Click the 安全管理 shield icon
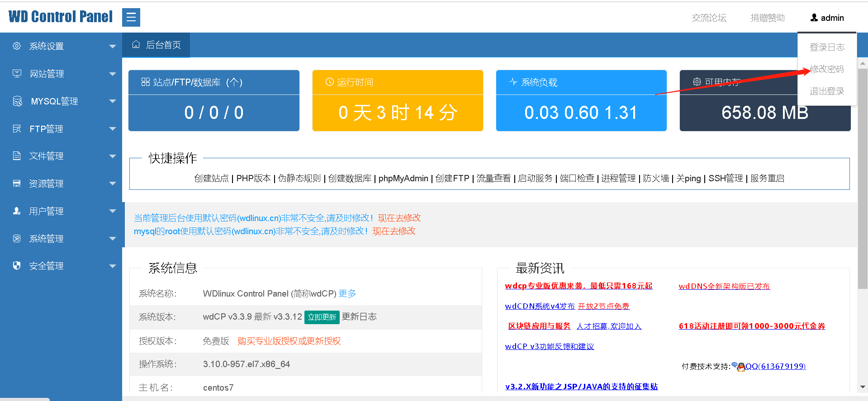The width and height of the screenshot is (868, 401). pyautogui.click(x=17, y=265)
